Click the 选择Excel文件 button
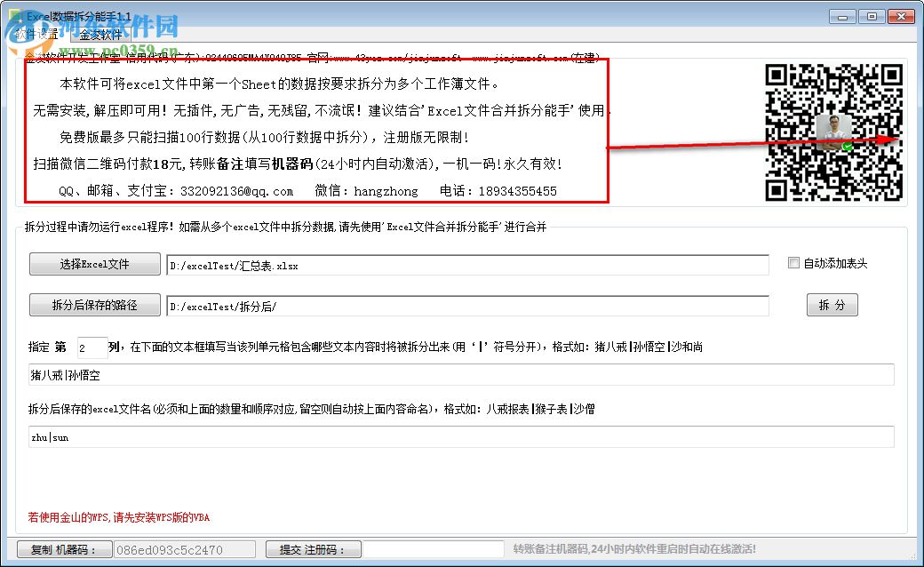Viewport: 924px width, 567px height. point(94,264)
